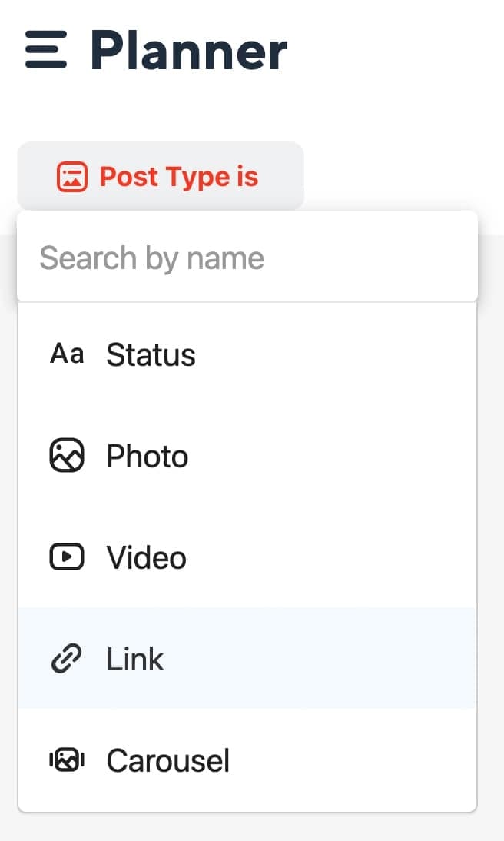Collapse the Post Type is filter dropdown
Screen dimensions: 504x841
161,177
